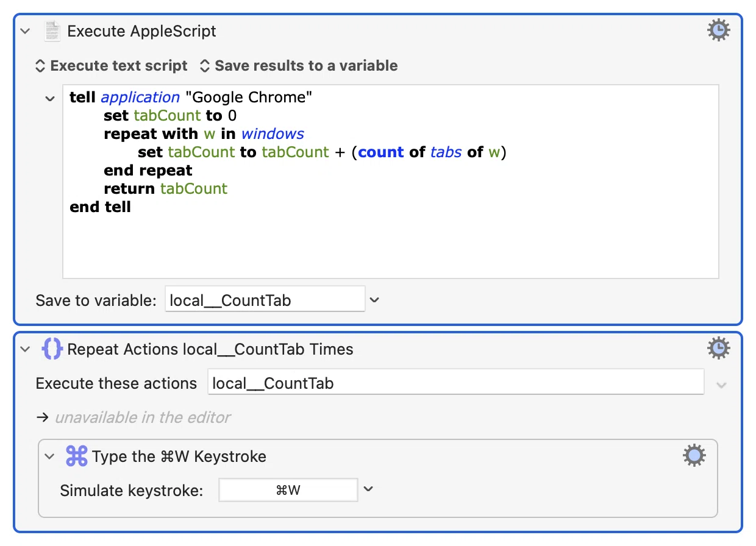This screenshot has width=756, height=546.
Task: Open the Save to variable dropdown arrow
Action: click(x=375, y=300)
